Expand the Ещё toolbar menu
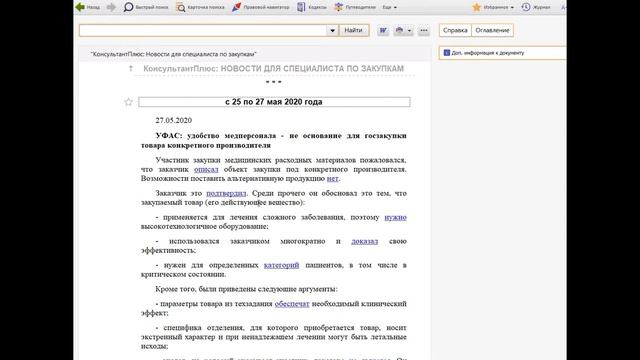Viewport: 640px width, 360px height. point(390,7)
